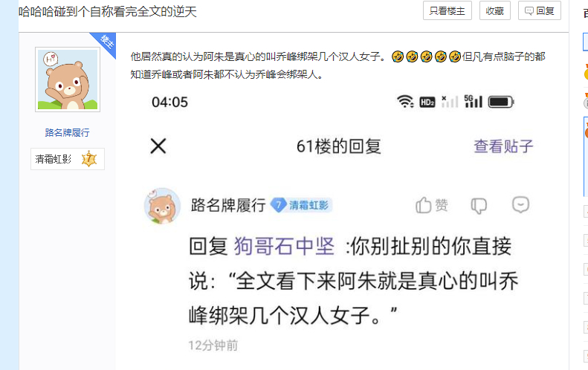This screenshot has width=588, height=370.
Task: Open the 路名牌履行 username link
Action: click(x=67, y=132)
